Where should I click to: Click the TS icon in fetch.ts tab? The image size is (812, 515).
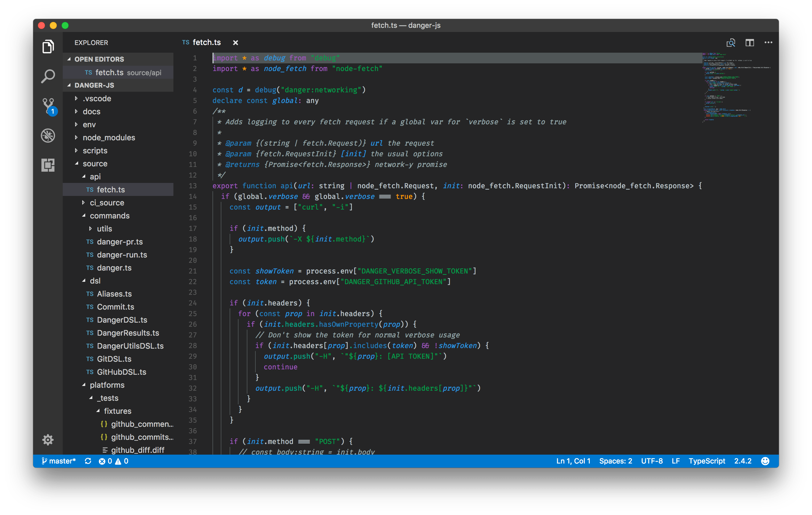[x=186, y=43]
